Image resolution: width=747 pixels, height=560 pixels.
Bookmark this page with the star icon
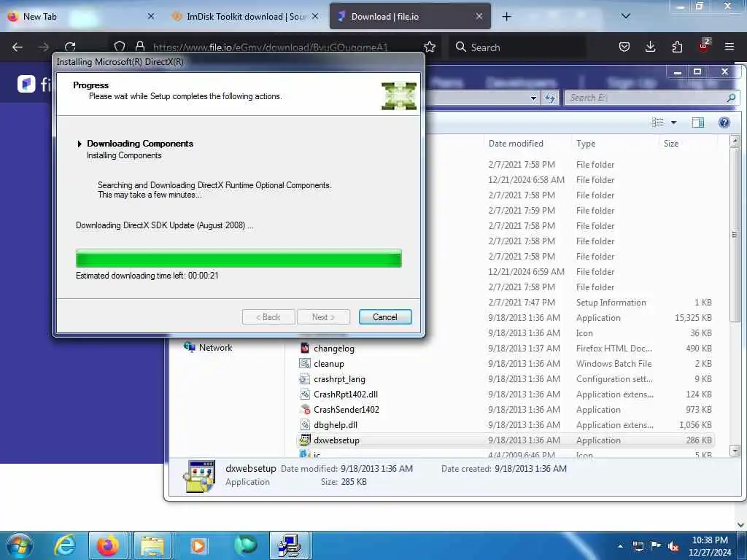coord(430,47)
